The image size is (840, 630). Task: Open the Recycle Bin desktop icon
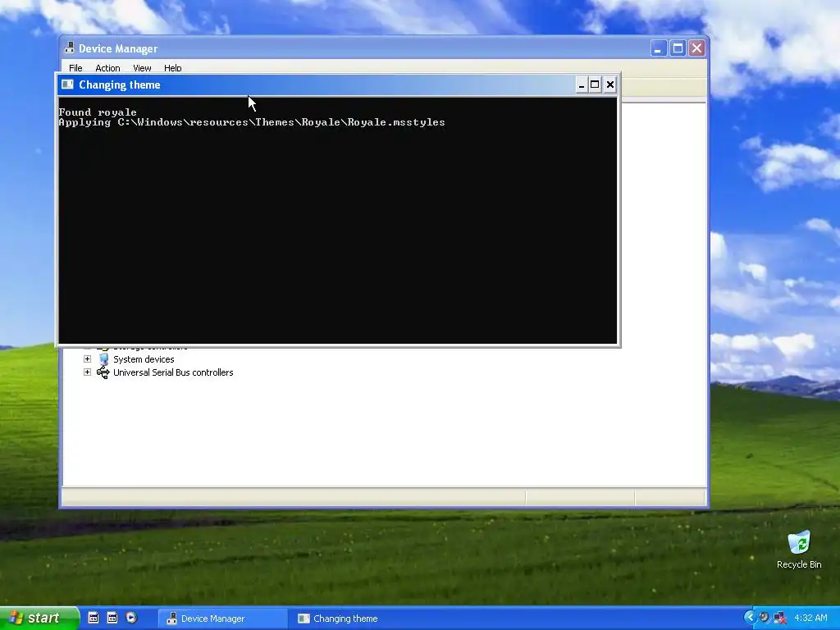click(x=799, y=550)
